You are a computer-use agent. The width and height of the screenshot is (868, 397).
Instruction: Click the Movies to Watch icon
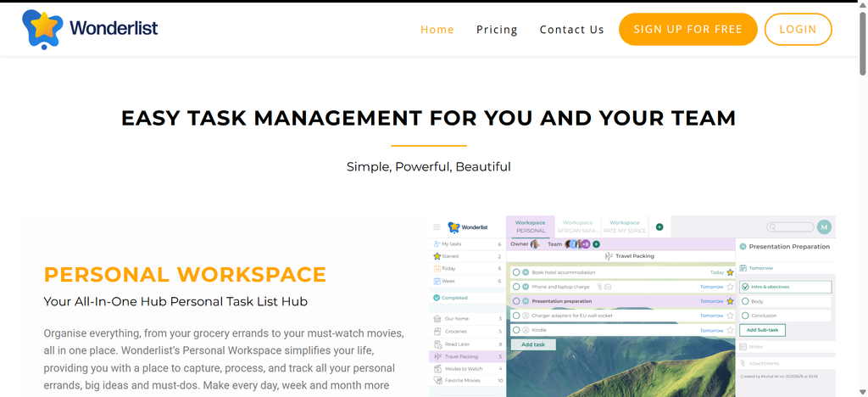coord(437,369)
